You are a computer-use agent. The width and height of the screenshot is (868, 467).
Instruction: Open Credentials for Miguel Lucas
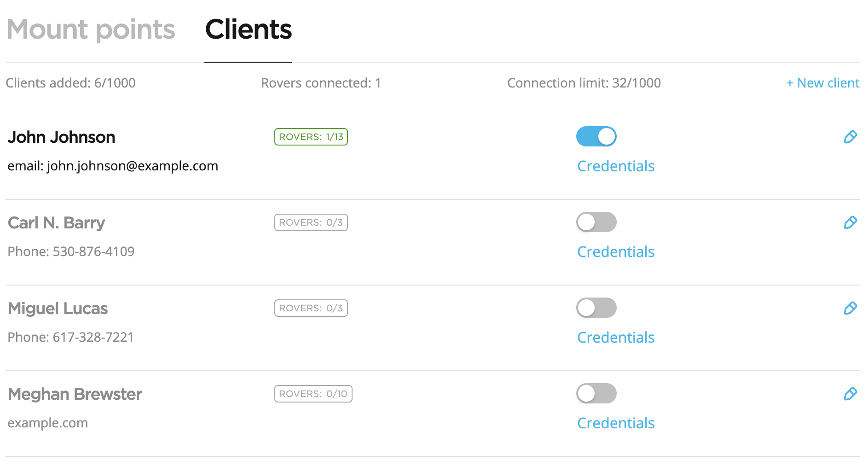615,338
